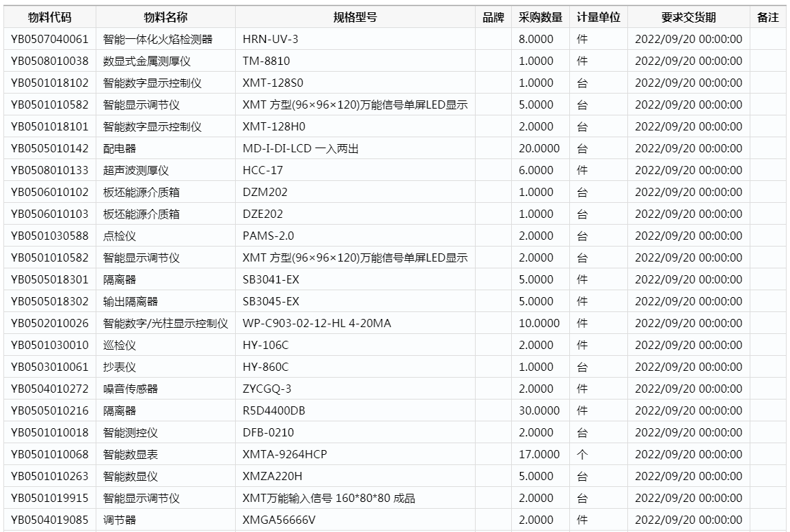
Task: Click the 备注 column header
Action: (x=768, y=18)
